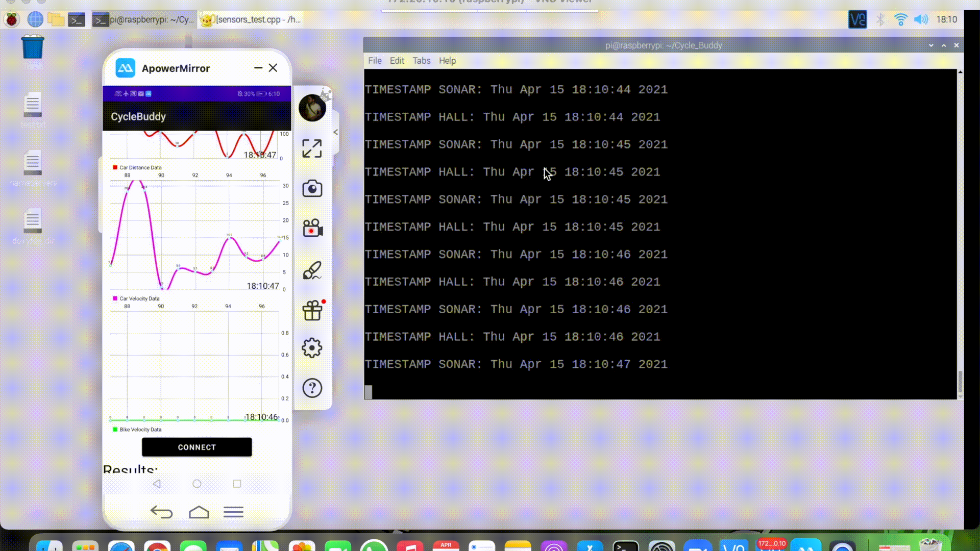This screenshot has height=551, width=980.
Task: Open the volume speaker tray icon
Action: pos(921,20)
